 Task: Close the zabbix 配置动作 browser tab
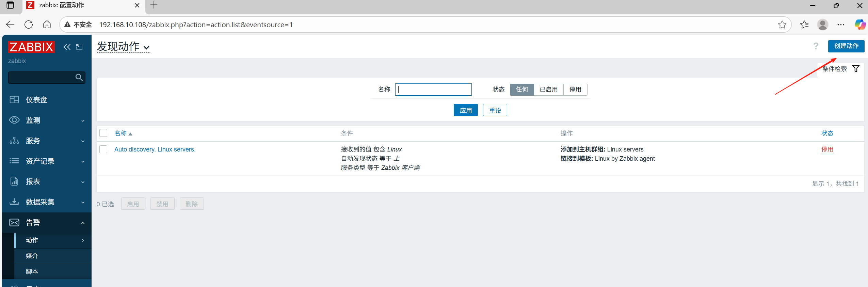click(x=137, y=5)
